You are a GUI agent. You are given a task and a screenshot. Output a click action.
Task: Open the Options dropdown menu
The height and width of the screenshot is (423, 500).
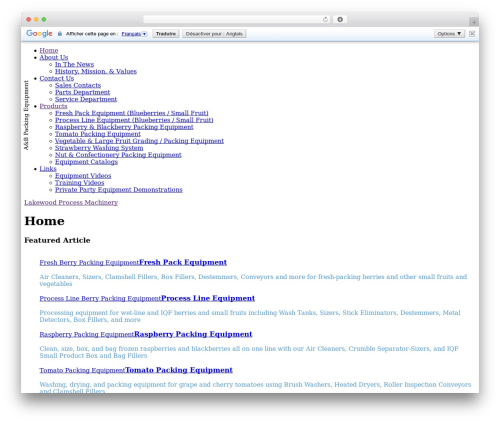point(449,33)
